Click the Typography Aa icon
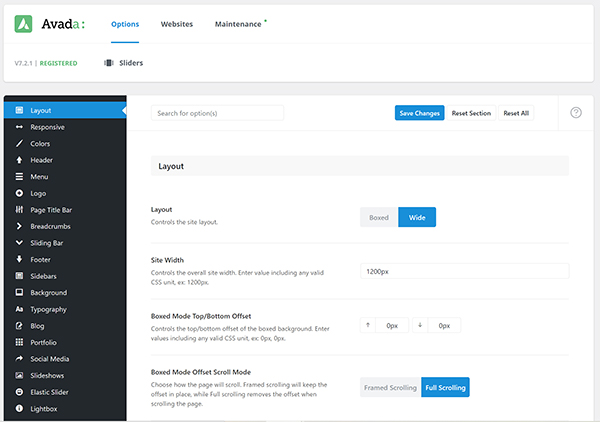Screen dimensions: 600x422 19,309
